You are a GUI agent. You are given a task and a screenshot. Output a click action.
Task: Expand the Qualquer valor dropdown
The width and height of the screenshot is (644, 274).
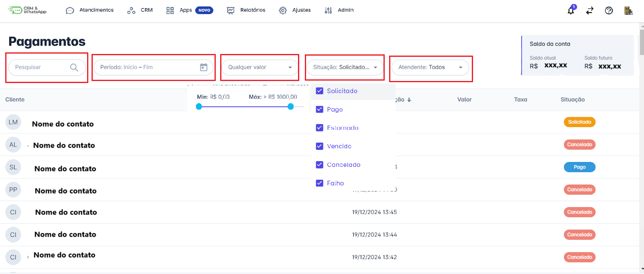coord(260,67)
